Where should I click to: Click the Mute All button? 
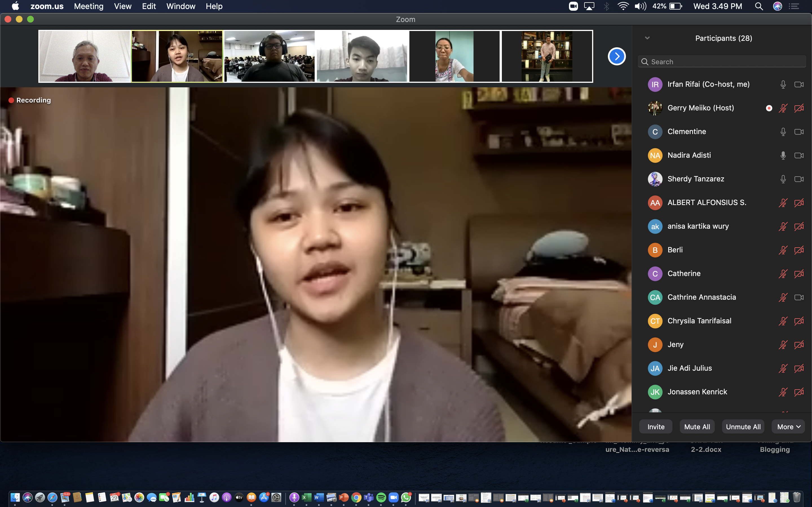697,426
